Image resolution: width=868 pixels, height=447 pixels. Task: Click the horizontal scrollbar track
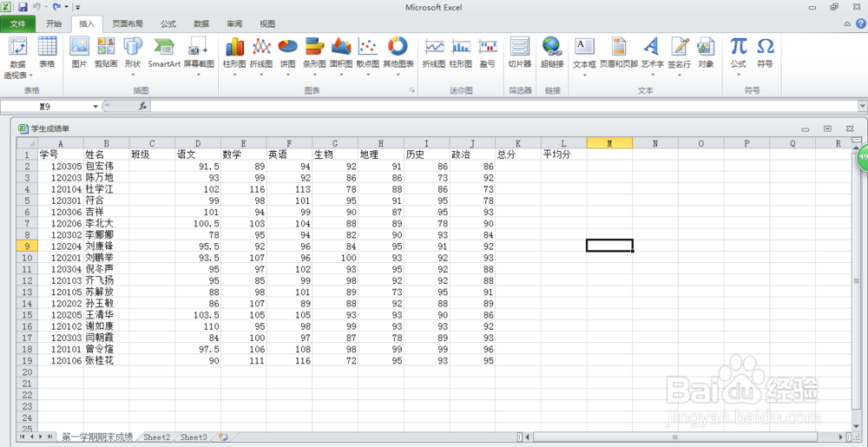tap(675, 437)
